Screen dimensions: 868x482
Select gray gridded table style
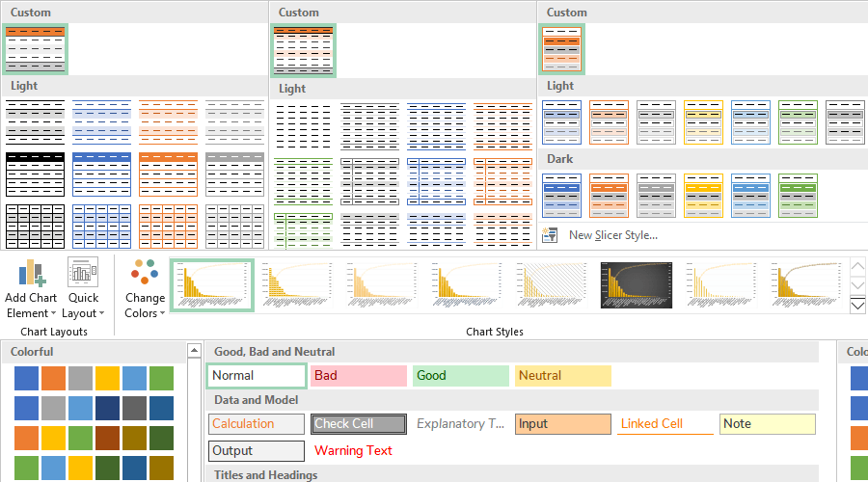tap(234, 227)
